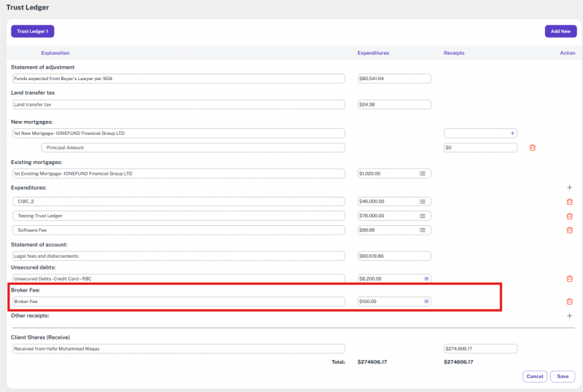
Task: Delete the Broker Fee row
Action: tap(569, 302)
